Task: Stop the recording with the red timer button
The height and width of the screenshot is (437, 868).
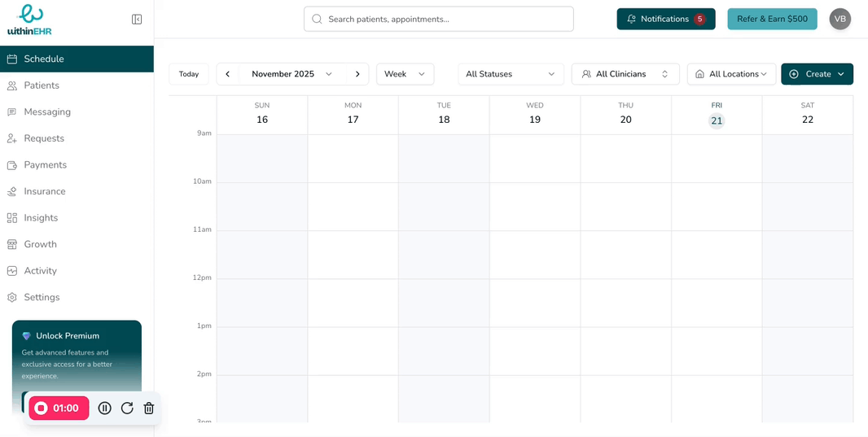Action: pos(59,409)
